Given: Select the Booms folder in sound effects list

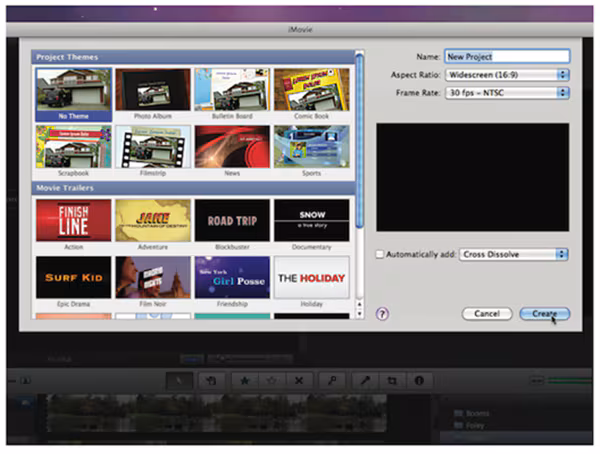Looking at the screenshot, I should point(471,413).
